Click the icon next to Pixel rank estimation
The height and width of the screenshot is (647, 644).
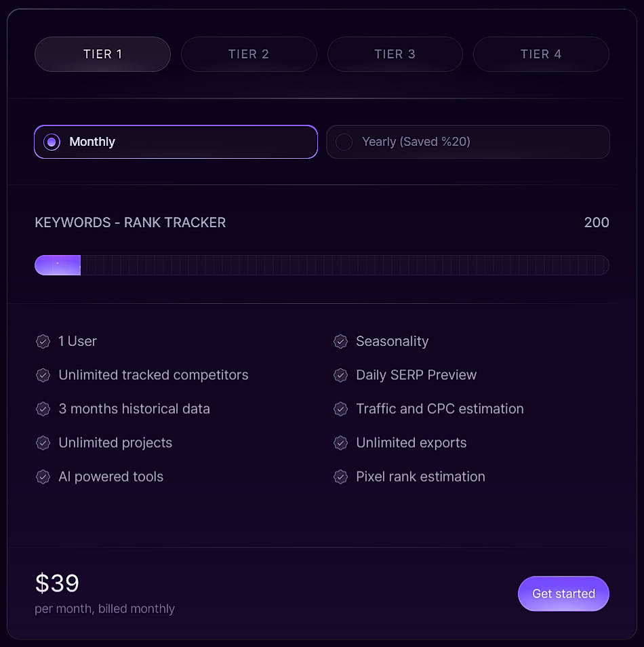tap(340, 477)
